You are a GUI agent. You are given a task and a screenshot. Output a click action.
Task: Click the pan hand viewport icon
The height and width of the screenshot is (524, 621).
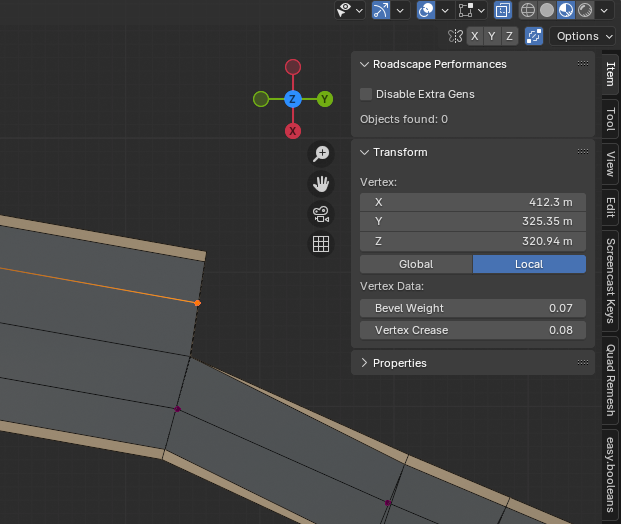click(321, 184)
